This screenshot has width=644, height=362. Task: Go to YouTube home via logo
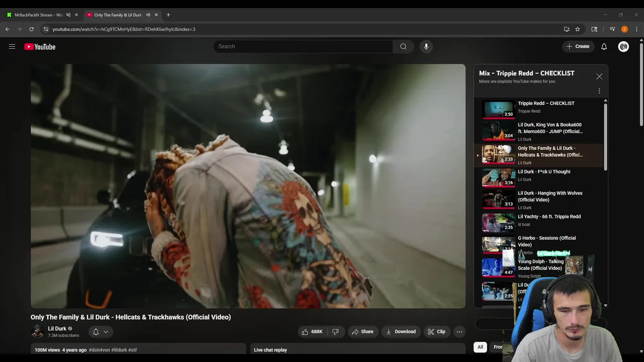pos(40,47)
